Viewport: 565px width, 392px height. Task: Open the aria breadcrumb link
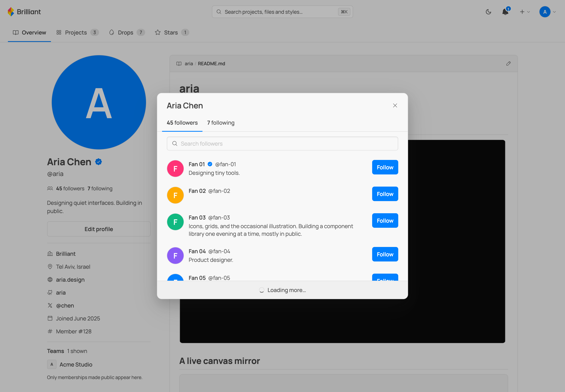point(189,64)
